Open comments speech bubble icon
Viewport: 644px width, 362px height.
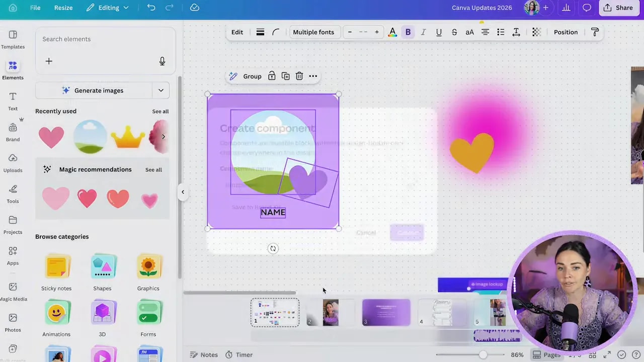tap(587, 8)
